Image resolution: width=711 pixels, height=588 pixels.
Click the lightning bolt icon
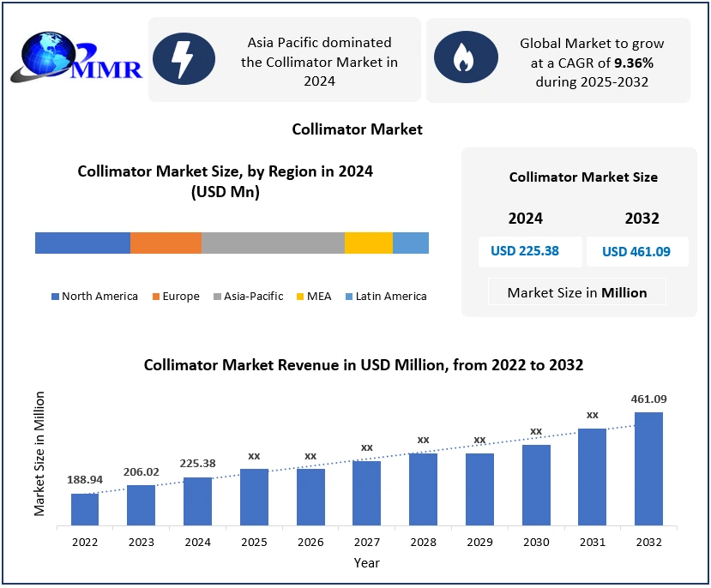[x=183, y=59]
